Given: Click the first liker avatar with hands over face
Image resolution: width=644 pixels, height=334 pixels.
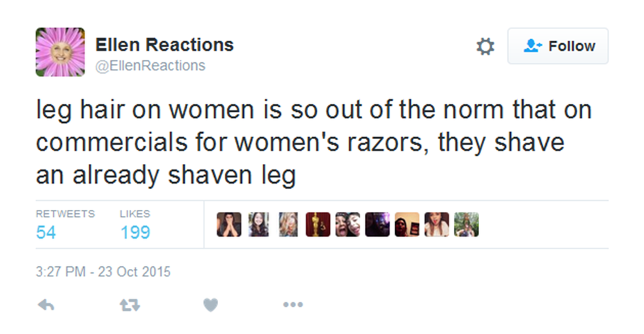Looking at the screenshot, I should click(229, 224).
